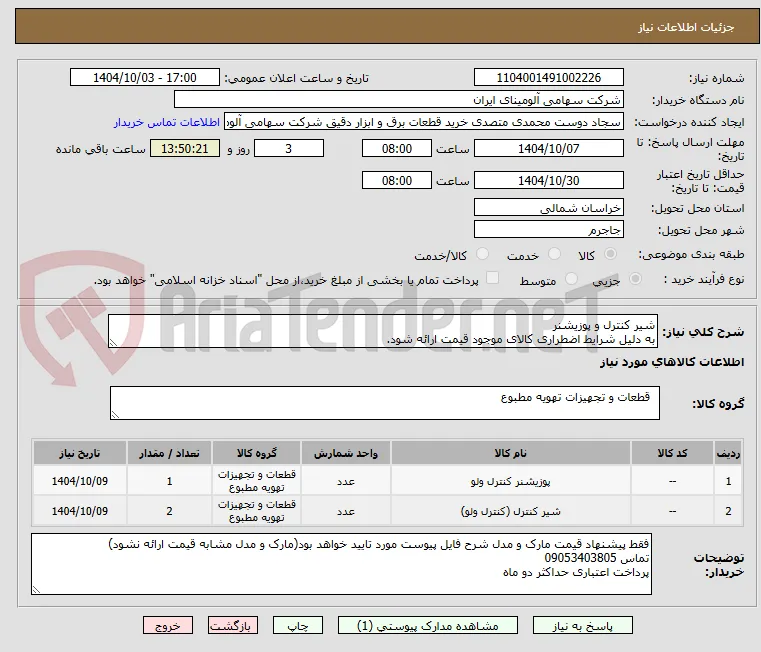Click the واحد شمارش column header

346,453
